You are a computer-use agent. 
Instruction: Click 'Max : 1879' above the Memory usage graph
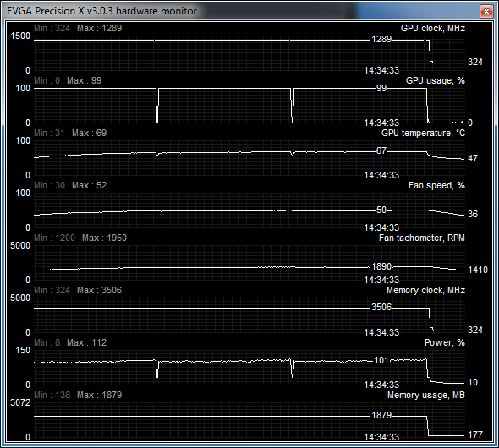click(99, 396)
